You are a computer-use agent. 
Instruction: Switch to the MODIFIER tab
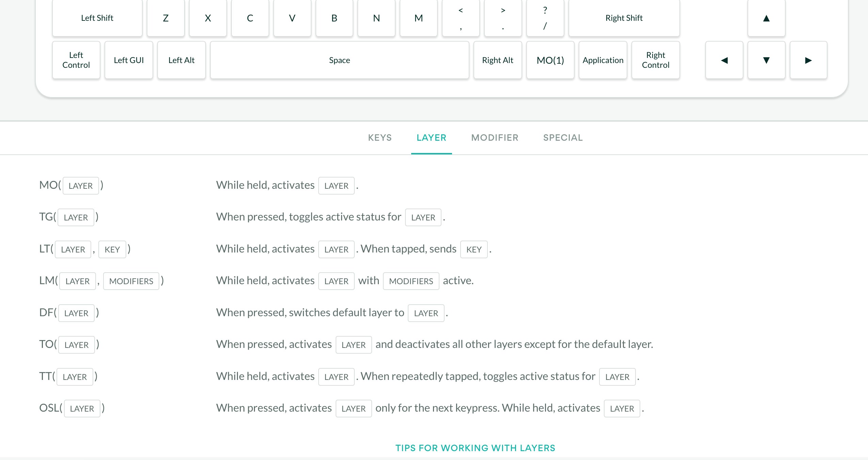(x=495, y=138)
